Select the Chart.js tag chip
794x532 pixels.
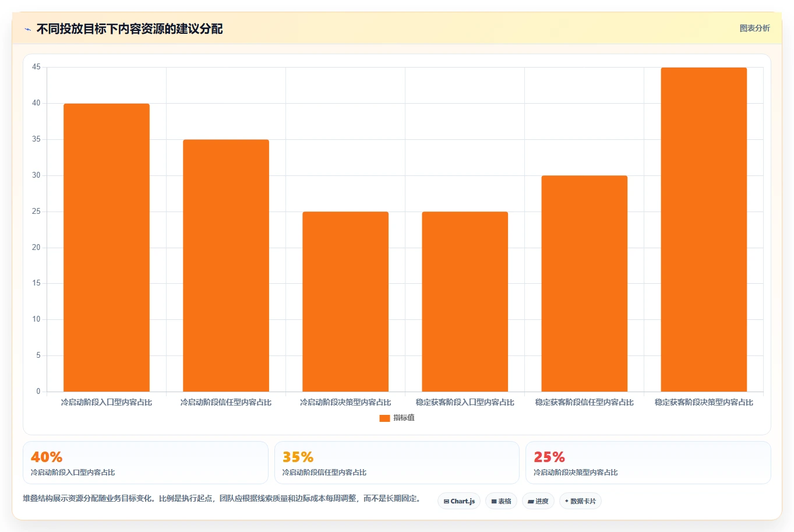pyautogui.click(x=459, y=501)
